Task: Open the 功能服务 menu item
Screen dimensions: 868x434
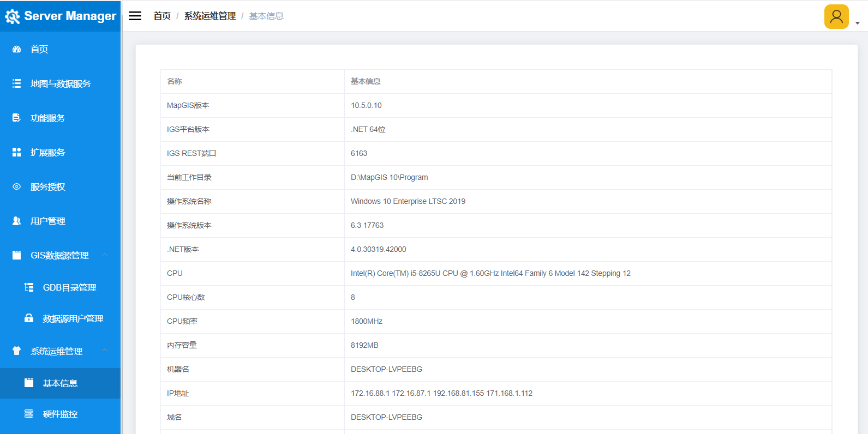Action: click(x=60, y=118)
